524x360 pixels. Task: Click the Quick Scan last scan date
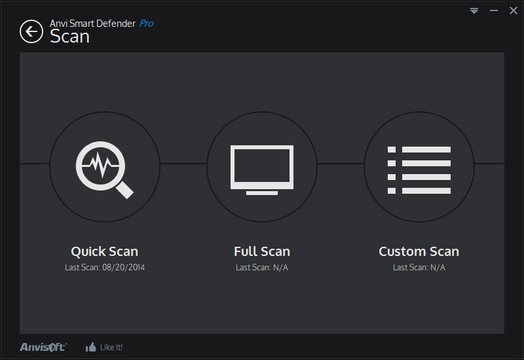click(105, 267)
